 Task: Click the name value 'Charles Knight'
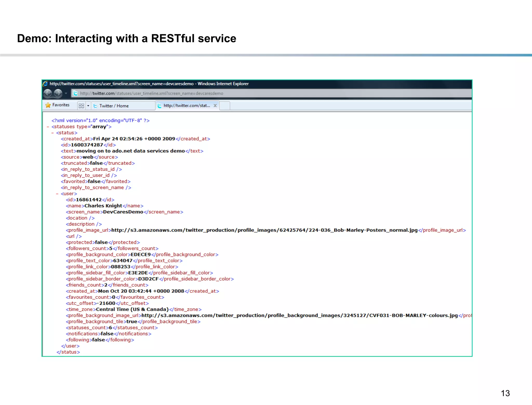tap(103, 206)
